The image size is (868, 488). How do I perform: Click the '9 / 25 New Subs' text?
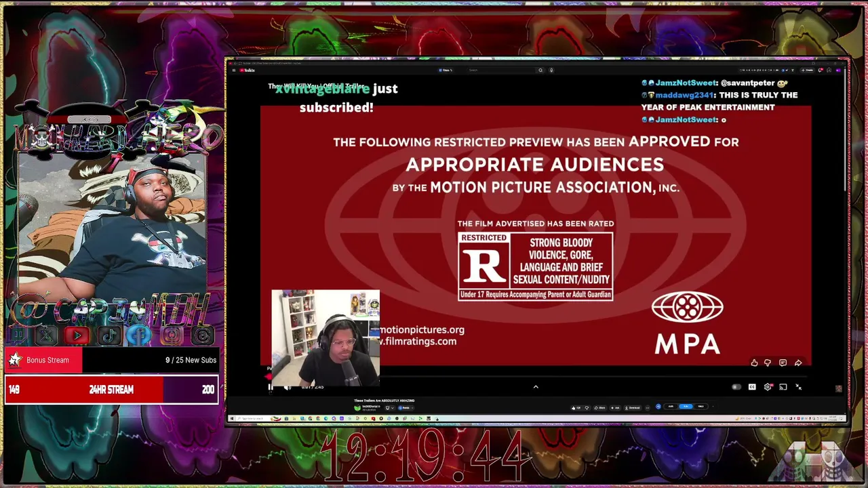[191, 360]
